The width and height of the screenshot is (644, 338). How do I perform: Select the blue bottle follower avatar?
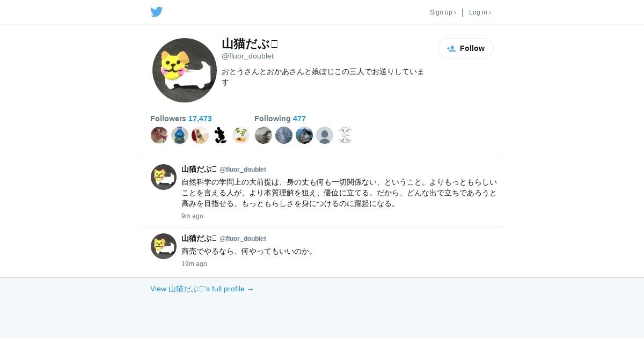coord(180,135)
